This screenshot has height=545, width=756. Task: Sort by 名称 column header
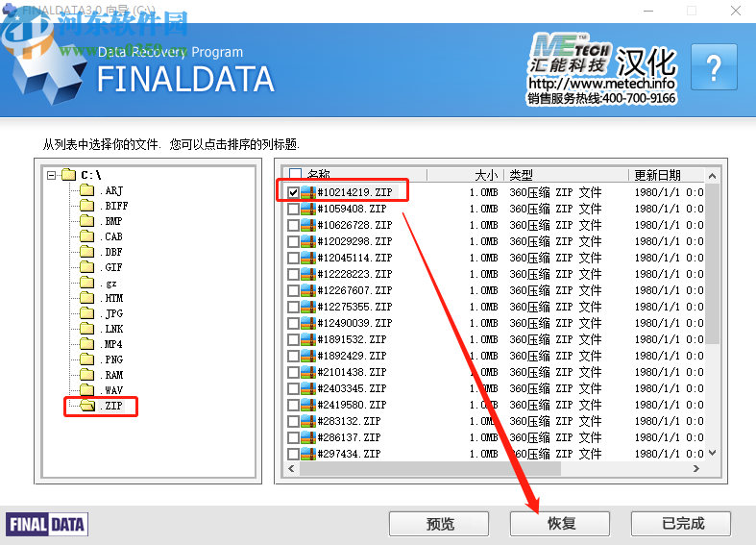[319, 175]
